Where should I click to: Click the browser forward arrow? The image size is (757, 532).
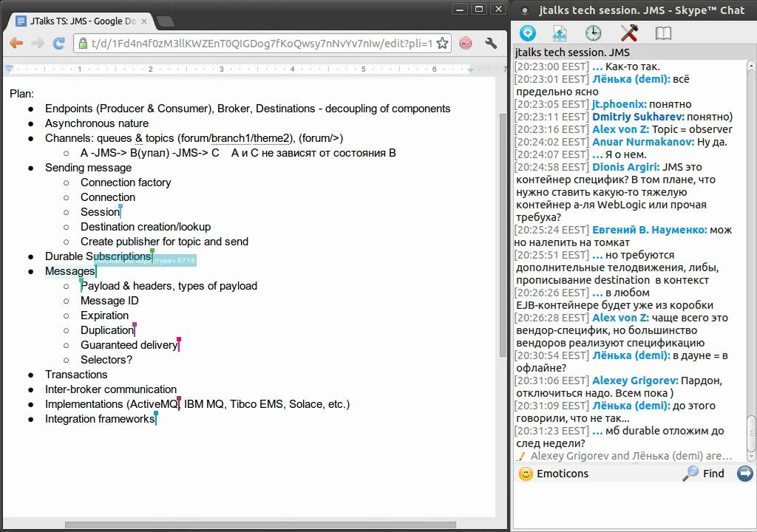[x=38, y=44]
